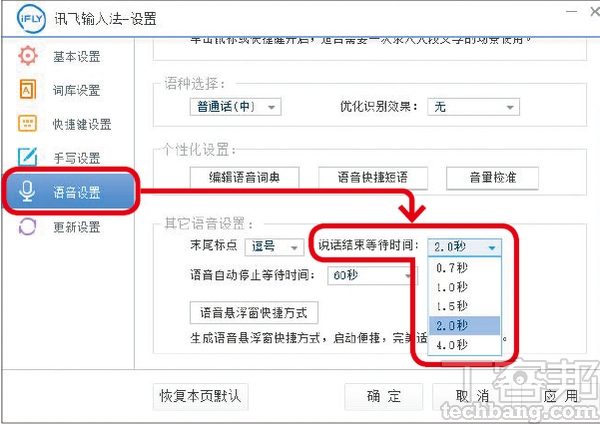Choose 4.0秒 in the list

tap(465, 345)
